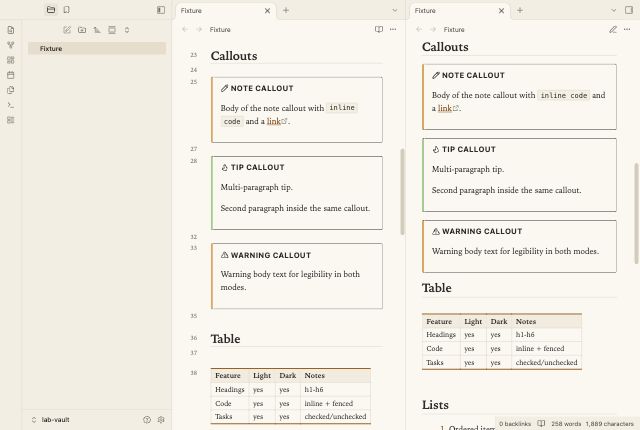Expand or collapse all folders icon
This screenshot has width=640, height=430.
pyautogui.click(x=127, y=30)
